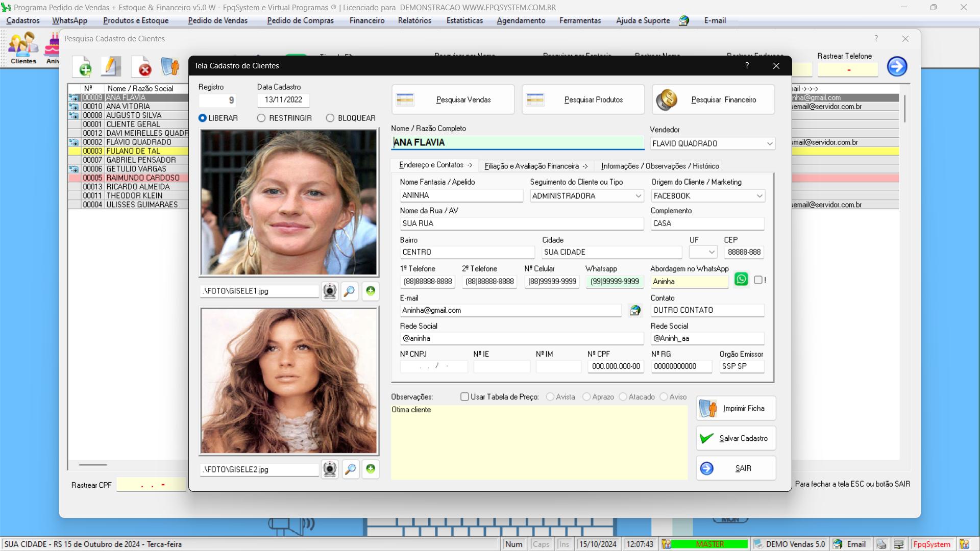The image size is (980, 551).
Task: Click blue arrow icon near Rastrear Telefone
Action: (897, 67)
